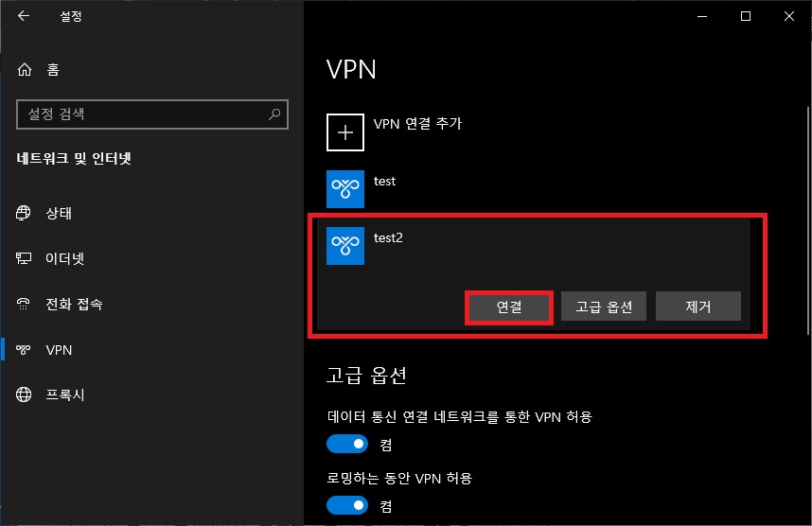The height and width of the screenshot is (526, 812).
Task: Click the VPN sidebar icon
Action: click(24, 349)
